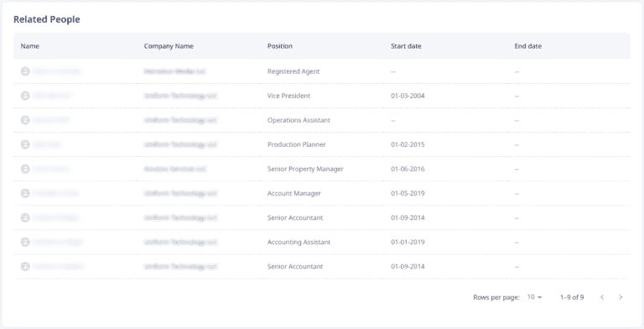Click the avatar icon in the Registered Agent row
The image size is (644, 329).
point(25,71)
